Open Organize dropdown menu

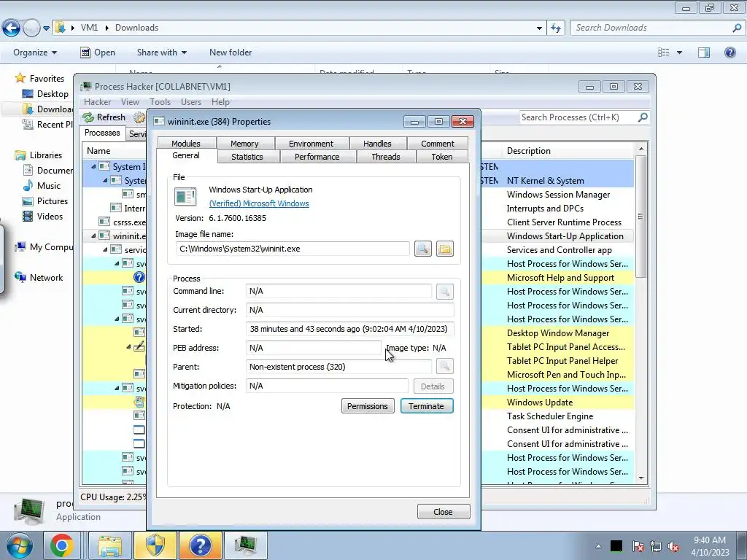point(35,52)
